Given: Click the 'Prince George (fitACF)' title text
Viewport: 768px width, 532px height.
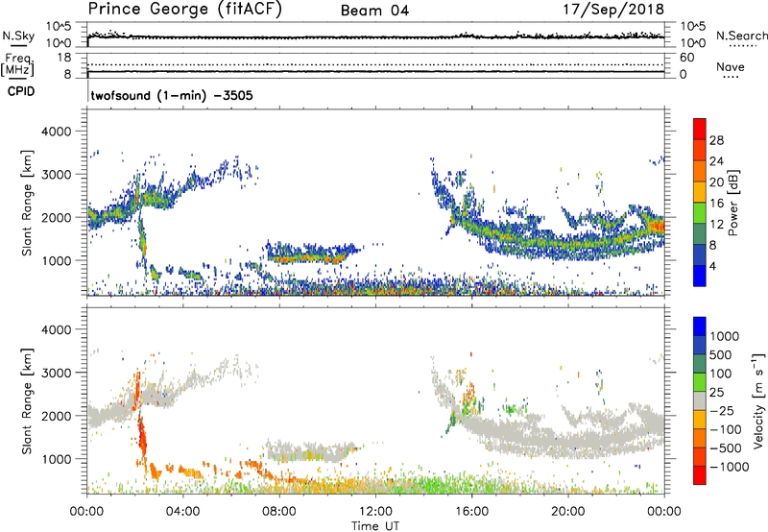Looking at the screenshot, I should pyautogui.click(x=185, y=10).
